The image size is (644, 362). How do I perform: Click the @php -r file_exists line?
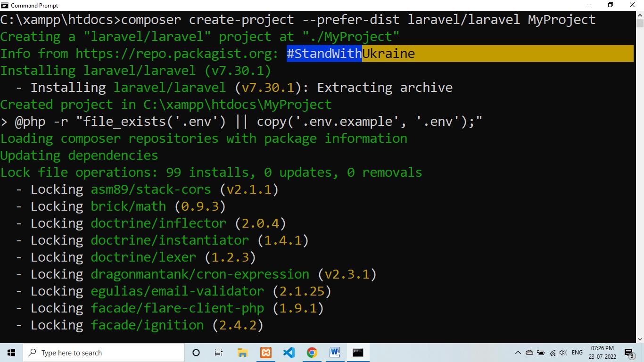(241, 122)
